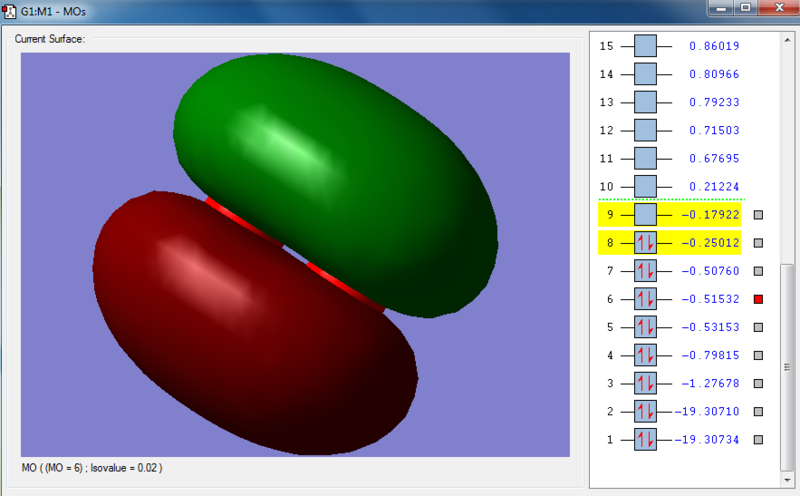
Task: Click orbital number label 9
Action: [x=610, y=214]
